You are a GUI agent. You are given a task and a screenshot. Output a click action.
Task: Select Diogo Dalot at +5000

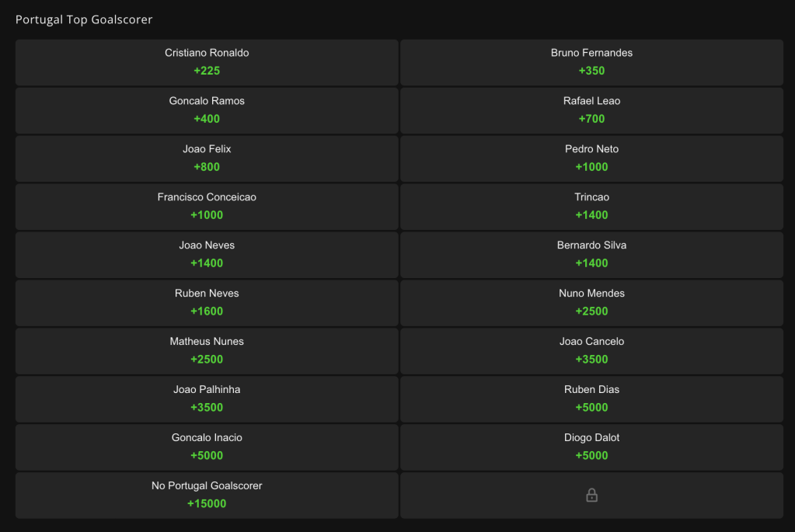click(591, 447)
